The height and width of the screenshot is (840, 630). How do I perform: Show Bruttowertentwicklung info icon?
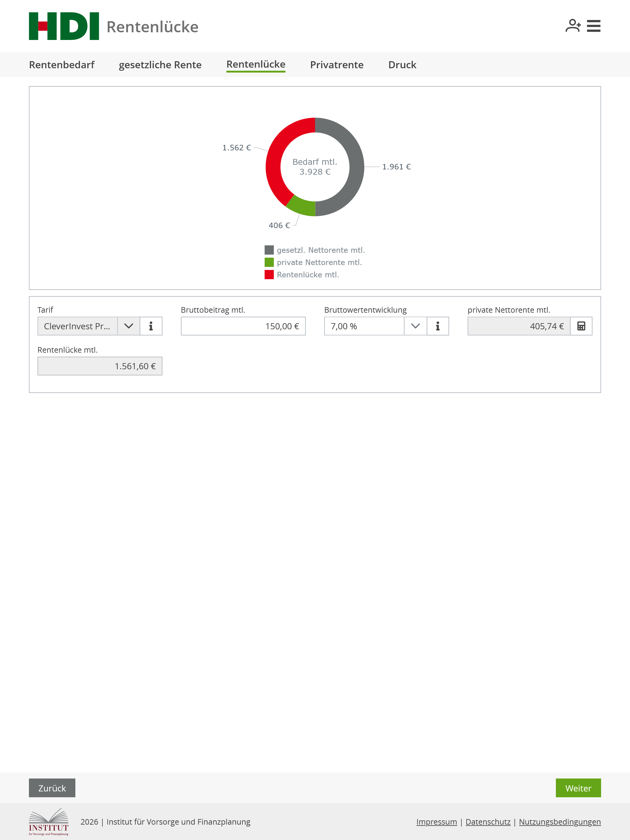pyautogui.click(x=438, y=326)
